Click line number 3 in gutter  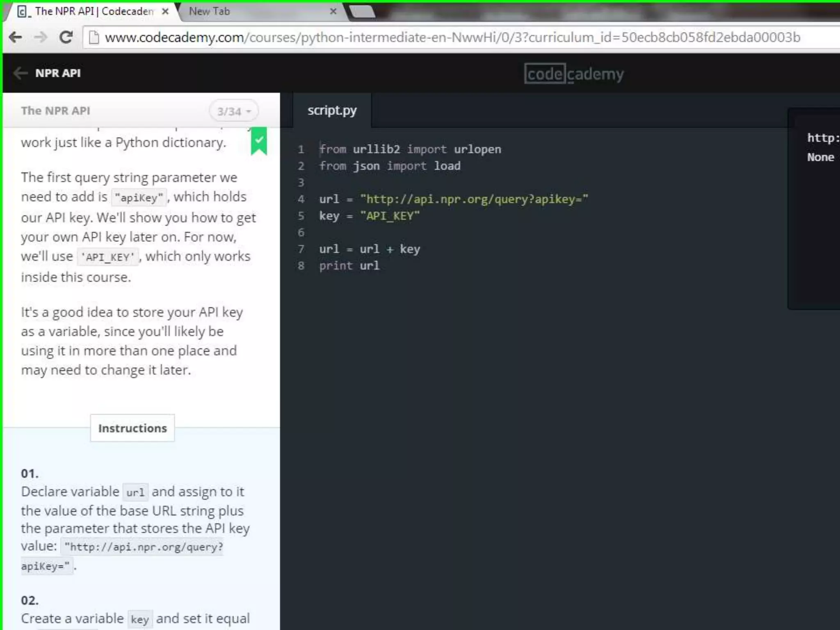(301, 183)
